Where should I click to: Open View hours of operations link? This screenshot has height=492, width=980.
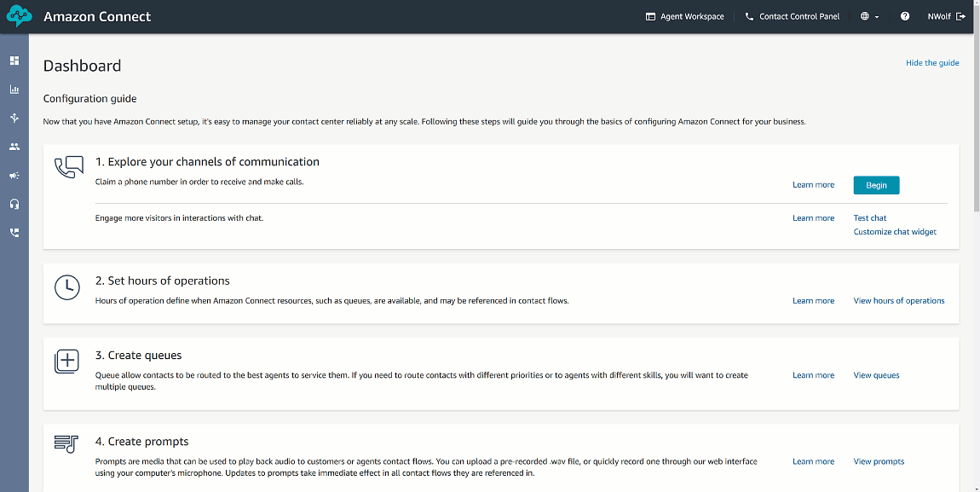pyautogui.click(x=899, y=301)
